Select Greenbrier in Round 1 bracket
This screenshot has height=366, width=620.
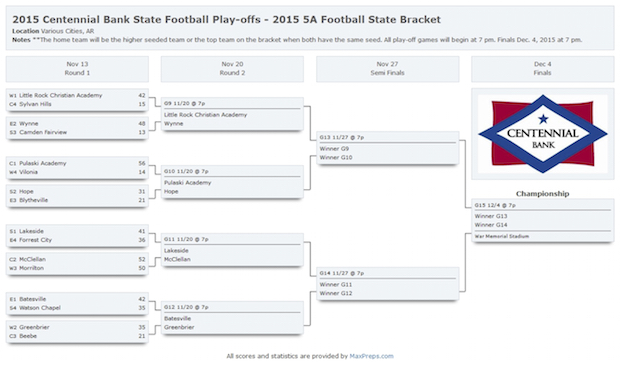[x=34, y=327]
